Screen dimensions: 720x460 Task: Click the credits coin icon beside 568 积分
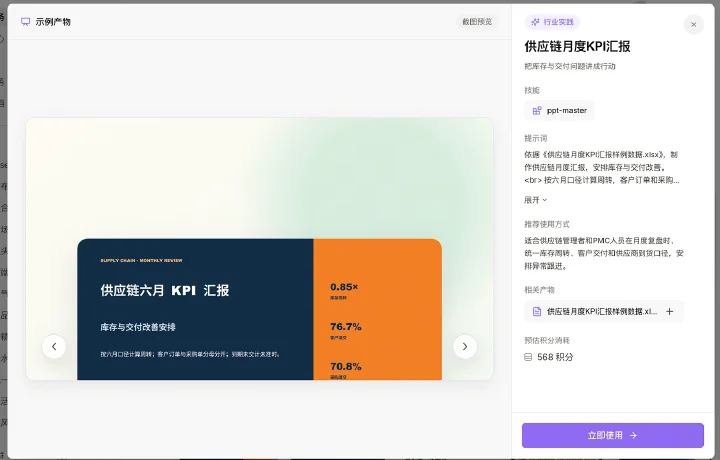coord(528,357)
